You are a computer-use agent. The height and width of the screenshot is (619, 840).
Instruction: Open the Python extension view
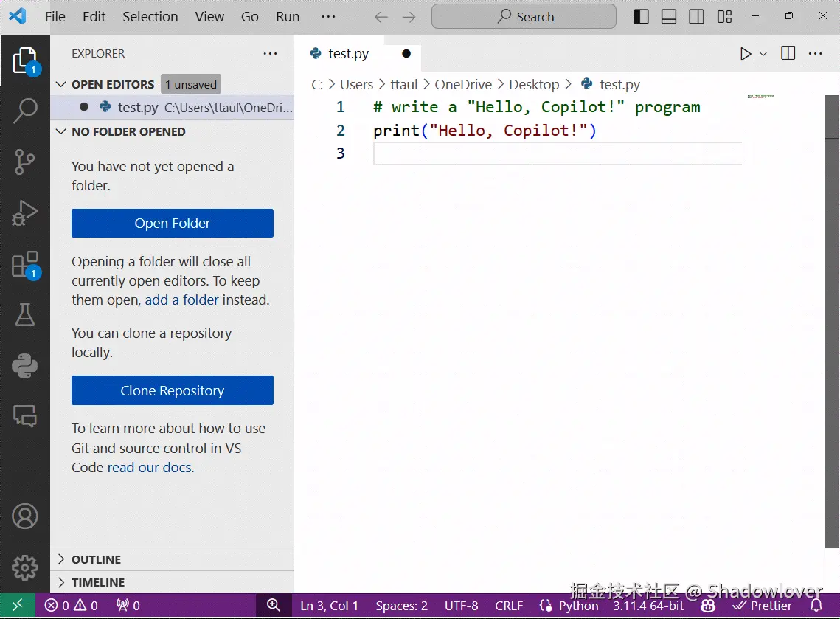coord(24,366)
